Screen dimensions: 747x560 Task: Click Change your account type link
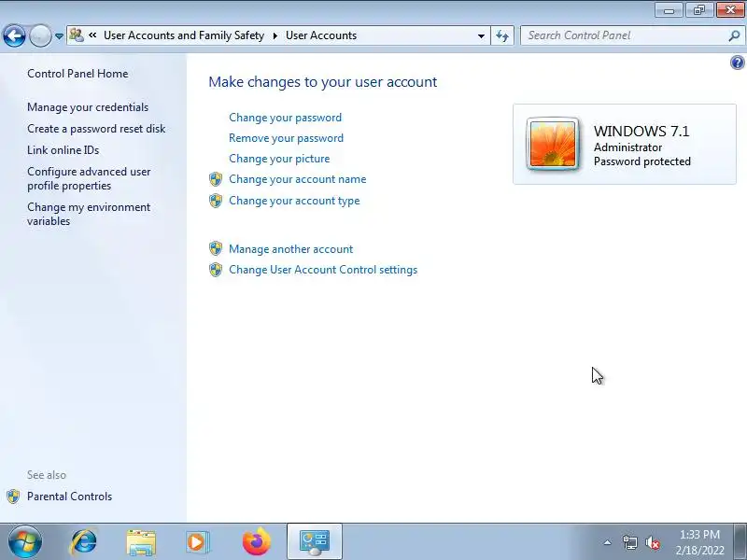coord(294,201)
